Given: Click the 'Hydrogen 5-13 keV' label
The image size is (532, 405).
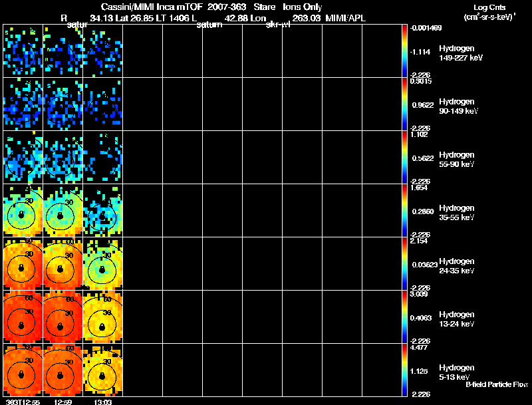Looking at the screenshot, I should tap(457, 372).
